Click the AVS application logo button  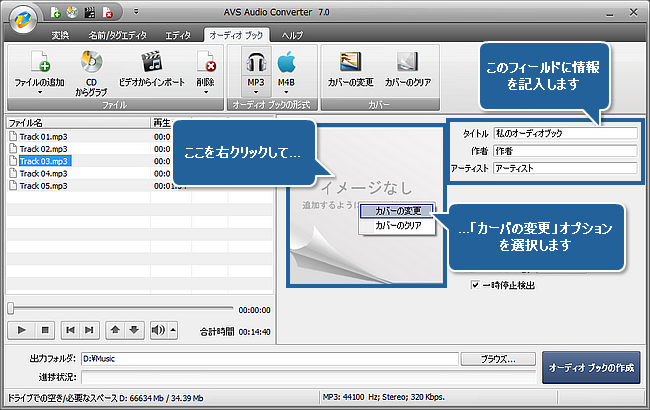[23, 17]
